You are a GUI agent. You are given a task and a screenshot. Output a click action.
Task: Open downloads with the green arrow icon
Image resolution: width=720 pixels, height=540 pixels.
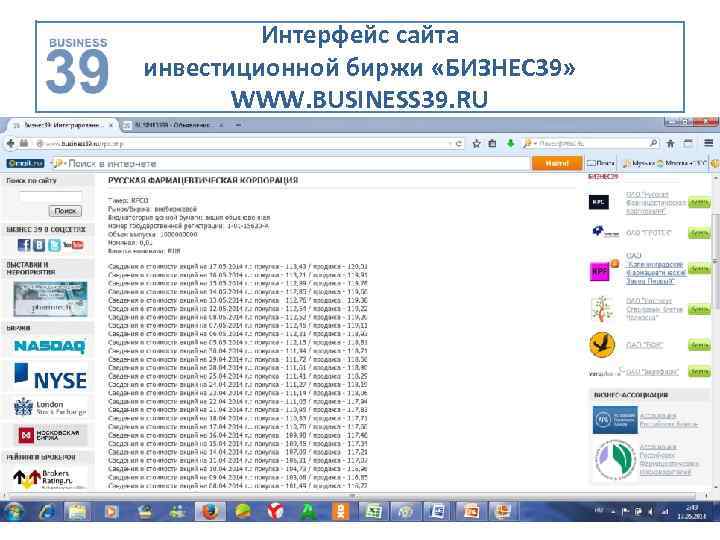pyautogui.click(x=510, y=144)
